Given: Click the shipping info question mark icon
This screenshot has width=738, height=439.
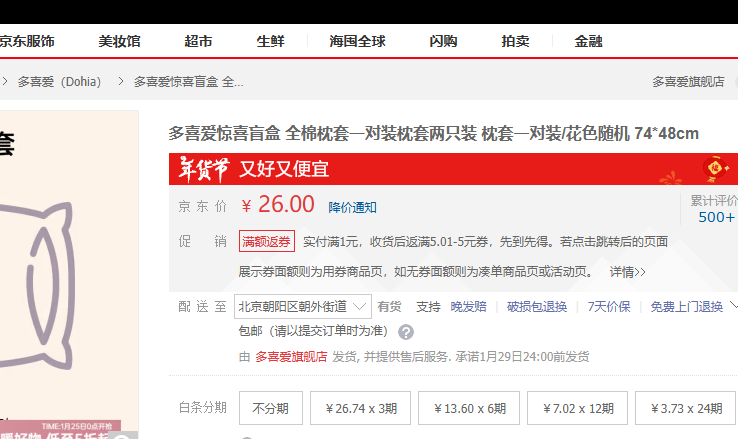Looking at the screenshot, I should pyautogui.click(x=406, y=332).
